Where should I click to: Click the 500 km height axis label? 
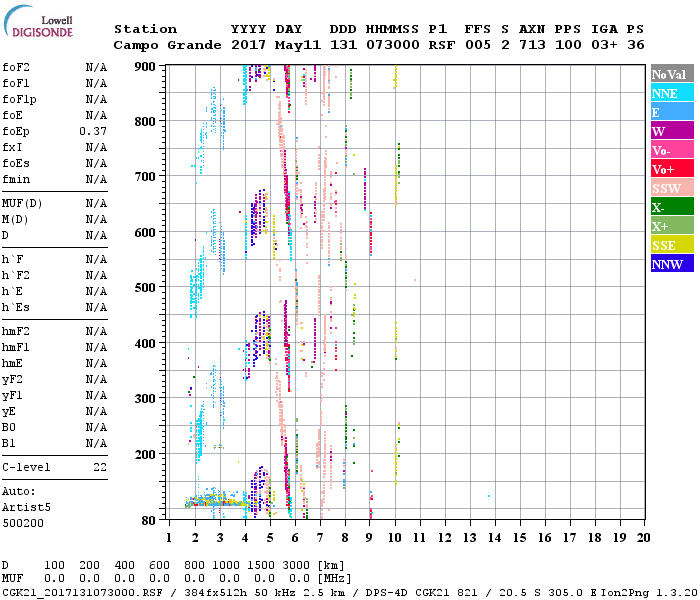point(145,287)
